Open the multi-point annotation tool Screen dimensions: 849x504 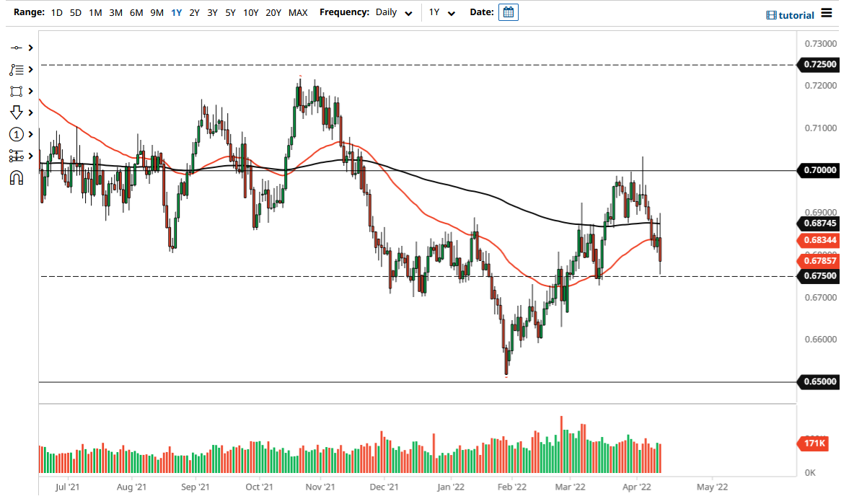click(17, 69)
